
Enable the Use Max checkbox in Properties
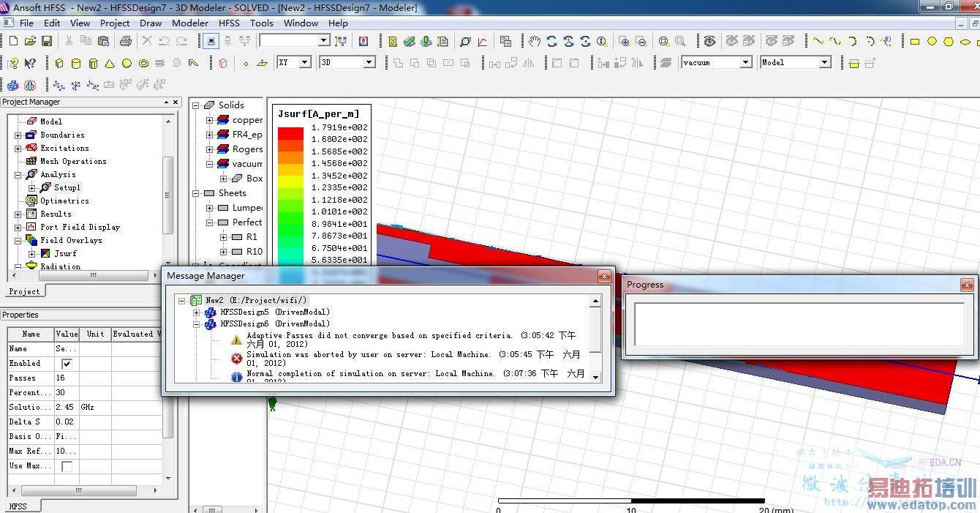67,466
